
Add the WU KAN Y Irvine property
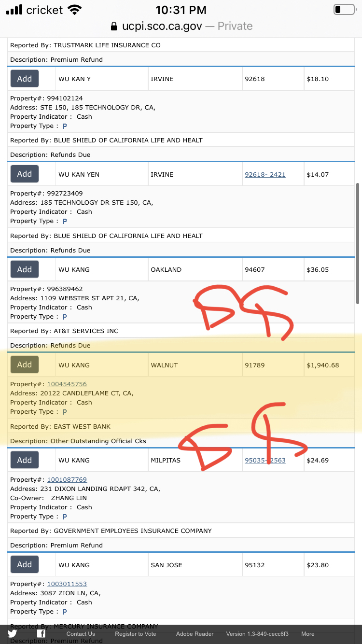click(x=25, y=79)
